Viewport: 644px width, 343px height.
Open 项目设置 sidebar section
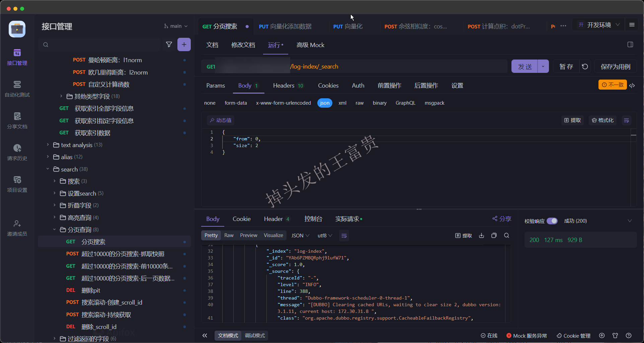pyautogui.click(x=17, y=184)
